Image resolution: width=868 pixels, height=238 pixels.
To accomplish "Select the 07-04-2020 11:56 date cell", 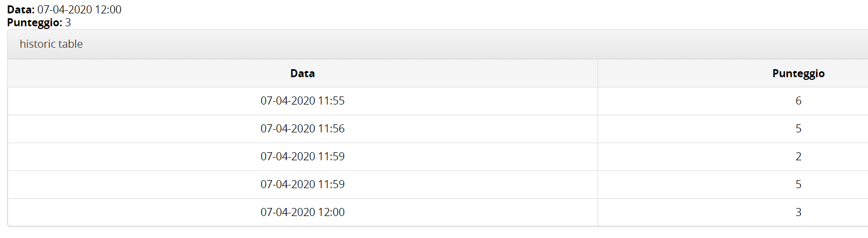I will point(302,129).
